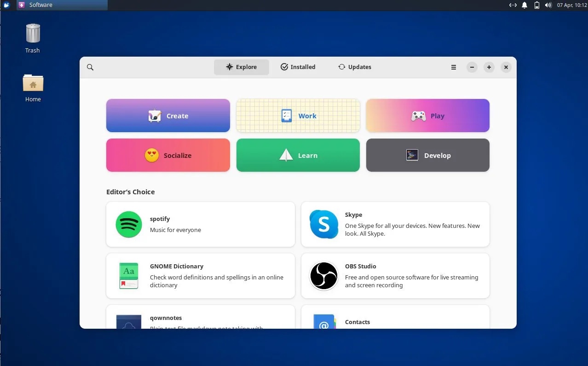Open the hamburger menu
Viewport: 588px width, 366px height.
453,67
